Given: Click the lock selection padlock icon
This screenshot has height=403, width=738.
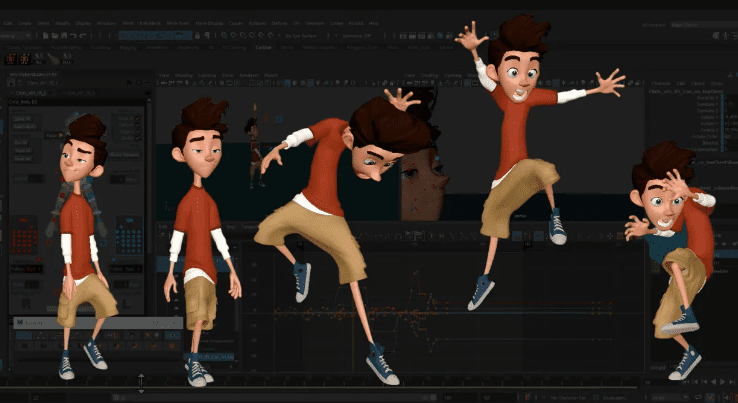Looking at the screenshot, I should [x=197, y=35].
